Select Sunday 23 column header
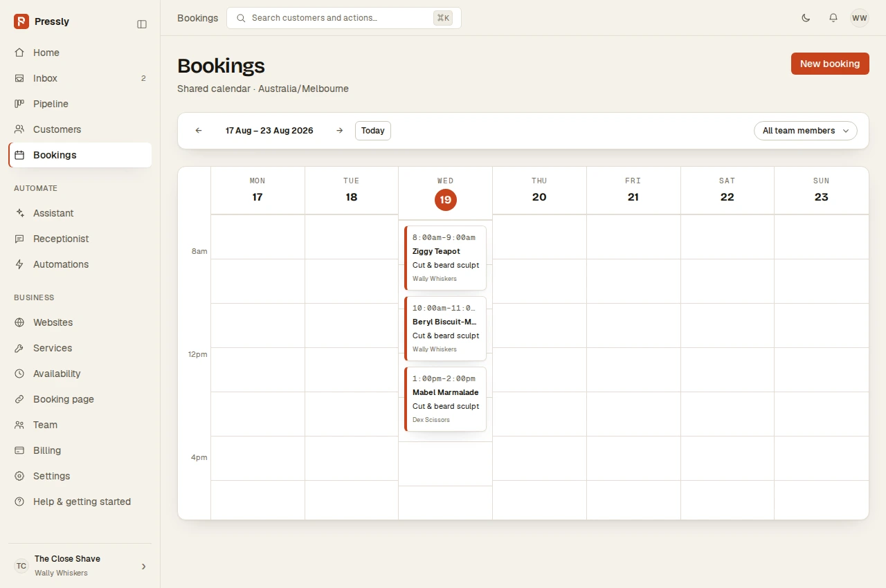886x588 pixels. [x=822, y=190]
